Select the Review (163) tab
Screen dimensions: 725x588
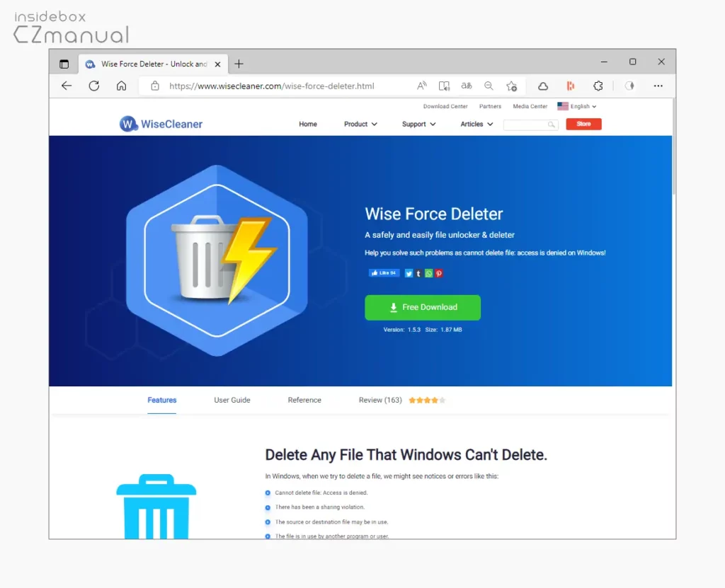[380, 400]
